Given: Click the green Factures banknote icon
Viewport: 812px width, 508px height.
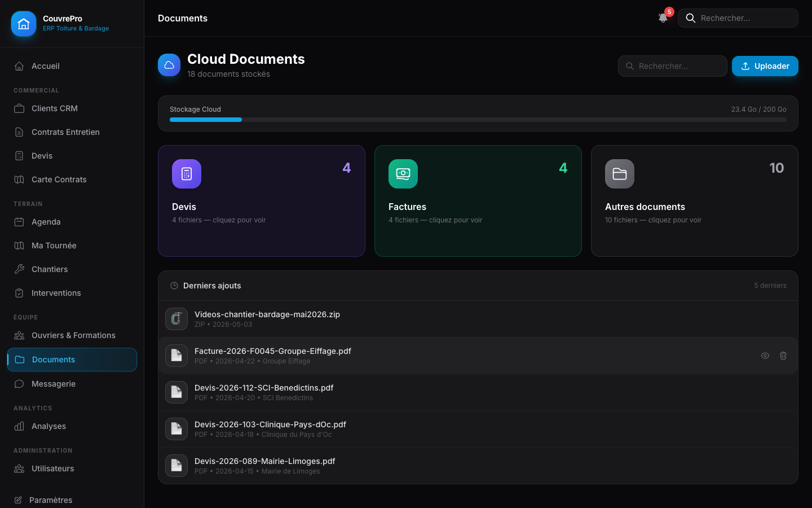Looking at the screenshot, I should [403, 174].
